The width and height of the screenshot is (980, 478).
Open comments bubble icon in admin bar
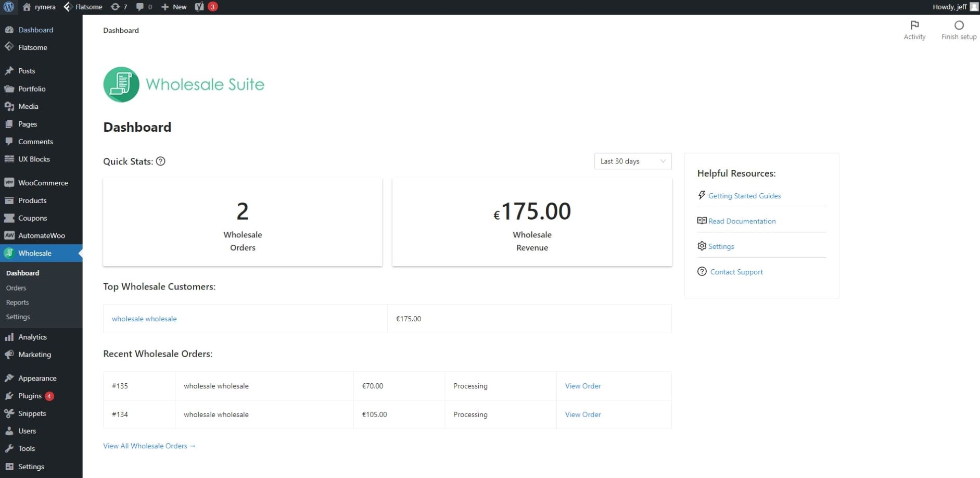(x=144, y=7)
